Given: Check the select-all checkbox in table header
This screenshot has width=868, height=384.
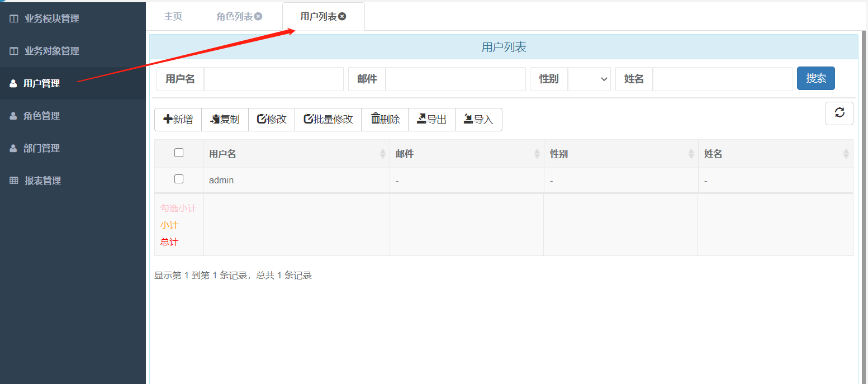Looking at the screenshot, I should (178, 152).
